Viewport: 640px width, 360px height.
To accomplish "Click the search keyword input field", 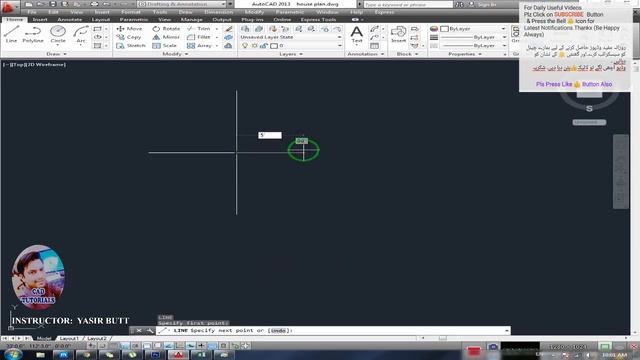I will pyautogui.click(x=408, y=4).
